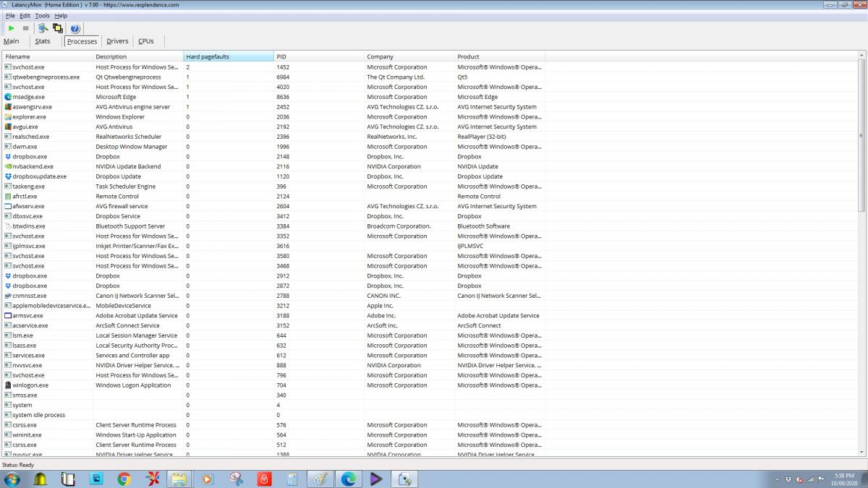Select the btwdins.exe process

(274, 226)
